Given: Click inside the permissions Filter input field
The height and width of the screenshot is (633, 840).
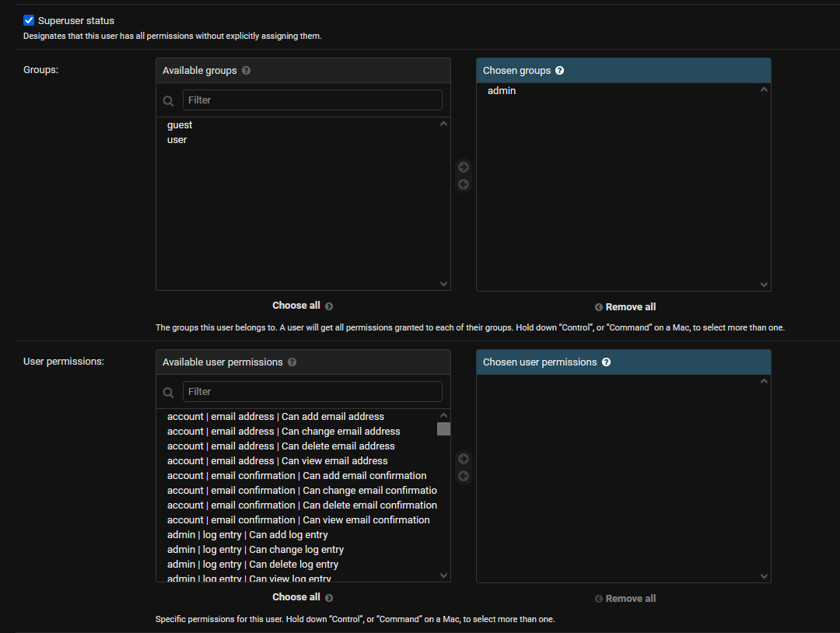Looking at the screenshot, I should pyautogui.click(x=311, y=391).
